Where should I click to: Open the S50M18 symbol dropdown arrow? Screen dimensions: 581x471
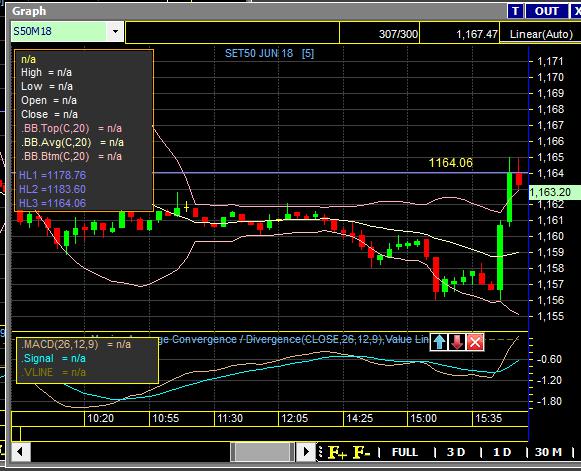tap(115, 31)
